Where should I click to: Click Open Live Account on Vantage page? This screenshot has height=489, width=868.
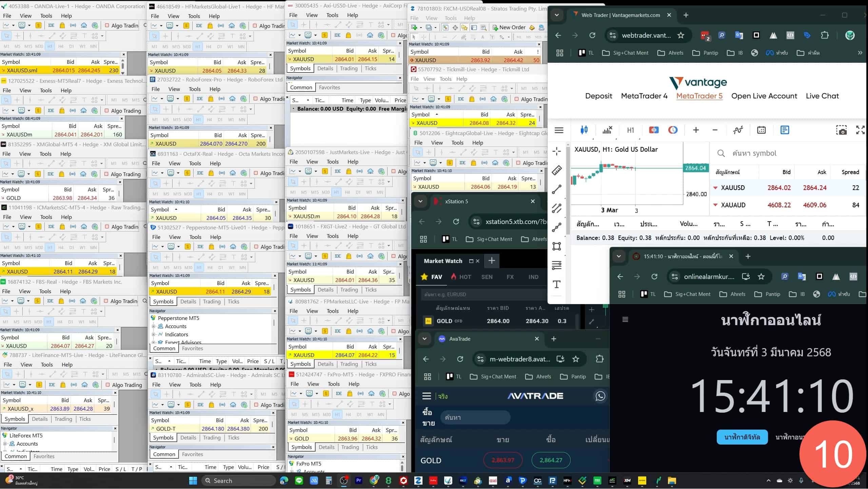(x=764, y=96)
